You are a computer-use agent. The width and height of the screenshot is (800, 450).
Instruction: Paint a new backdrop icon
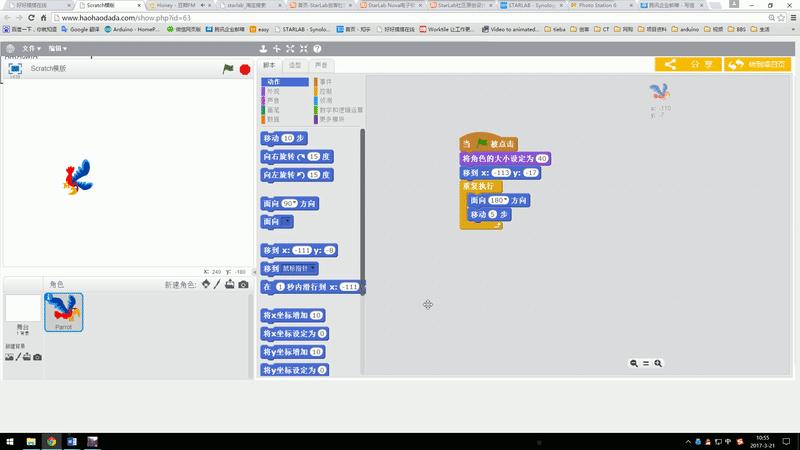[18, 357]
